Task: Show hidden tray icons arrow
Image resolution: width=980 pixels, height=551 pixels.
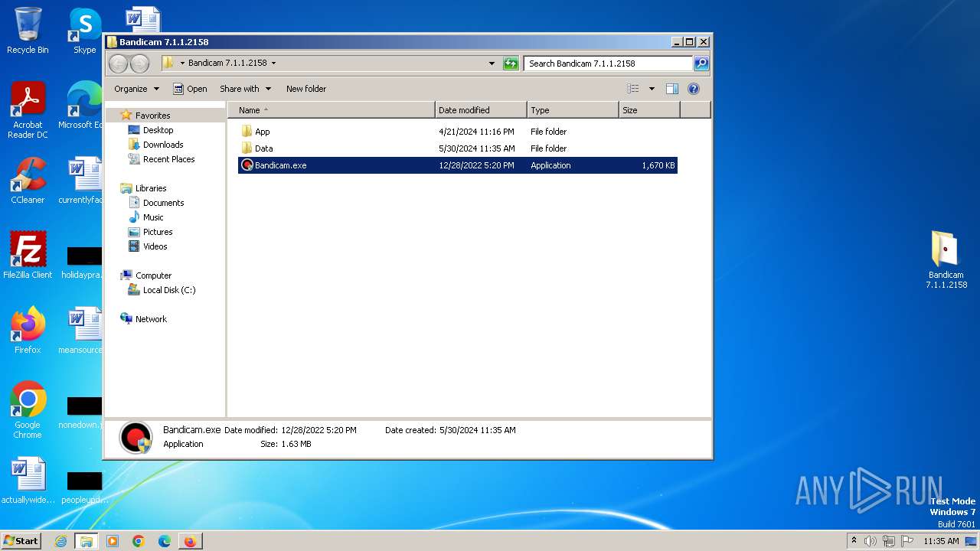Action: (x=854, y=541)
